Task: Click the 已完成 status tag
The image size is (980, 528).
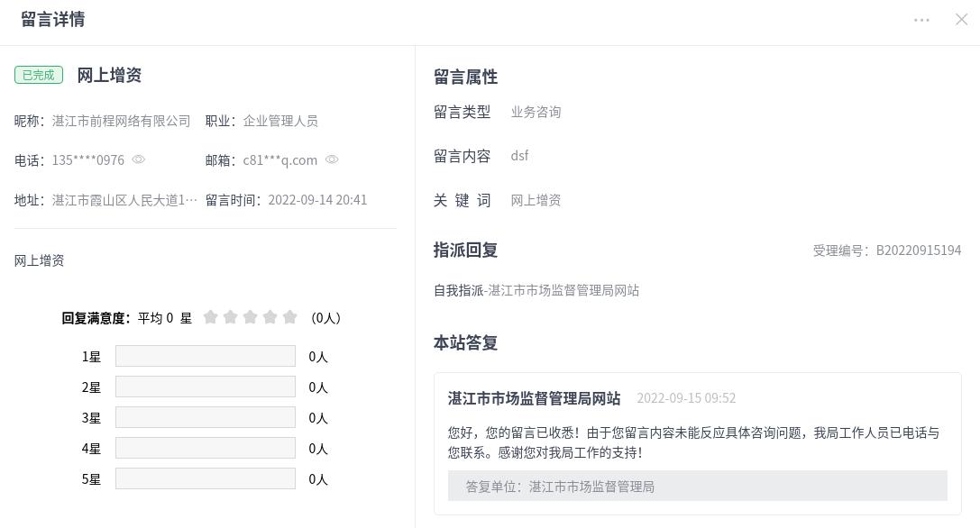Action: 39,75
